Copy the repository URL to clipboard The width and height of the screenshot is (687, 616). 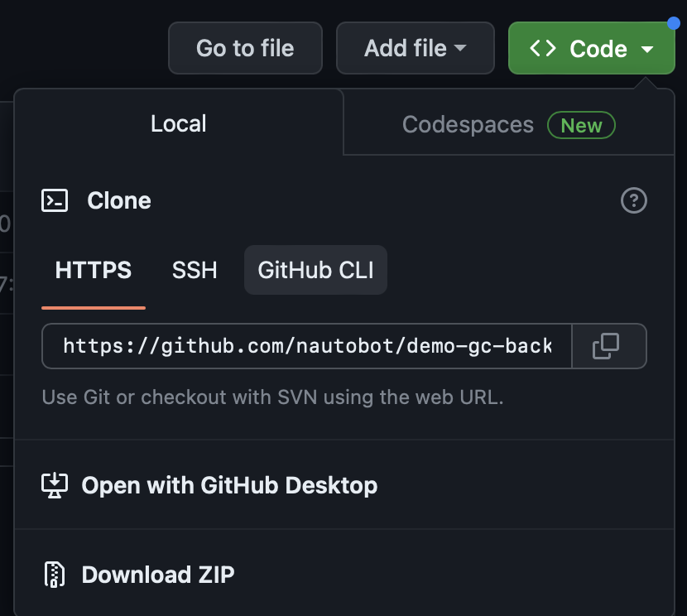pos(608,346)
